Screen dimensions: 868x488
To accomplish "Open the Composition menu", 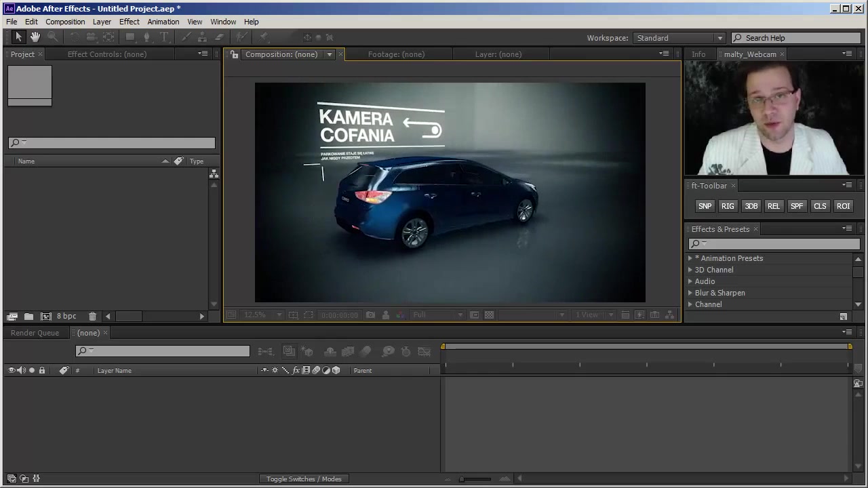I will (x=65, y=22).
